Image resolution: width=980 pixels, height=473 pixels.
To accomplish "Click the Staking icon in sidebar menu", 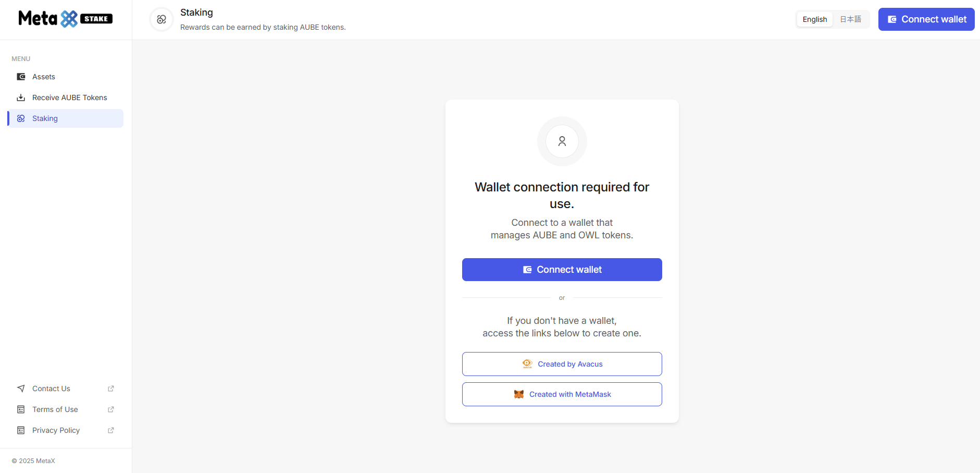I will pyautogui.click(x=21, y=118).
